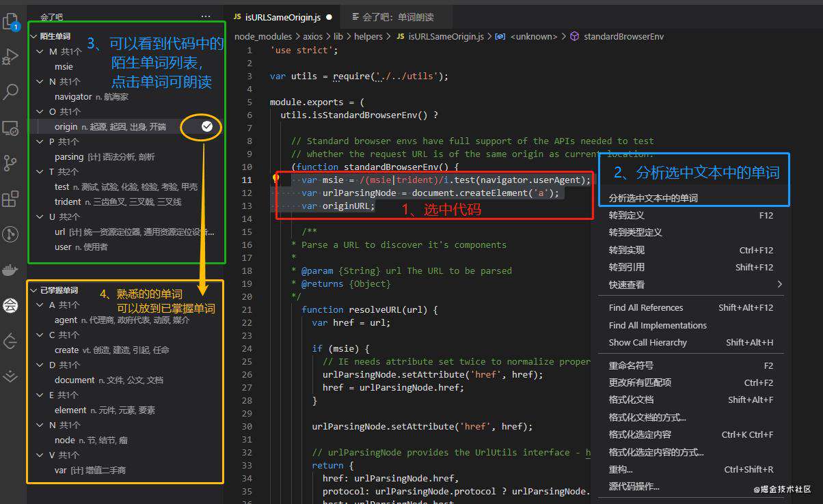Image resolution: width=823 pixels, height=504 pixels.
Task: Select the mastered word document
Action: coord(125,380)
